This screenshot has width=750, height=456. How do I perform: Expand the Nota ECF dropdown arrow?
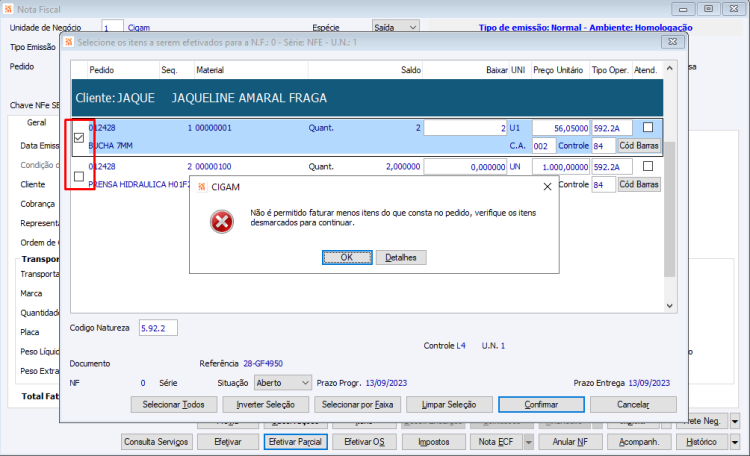(529, 442)
